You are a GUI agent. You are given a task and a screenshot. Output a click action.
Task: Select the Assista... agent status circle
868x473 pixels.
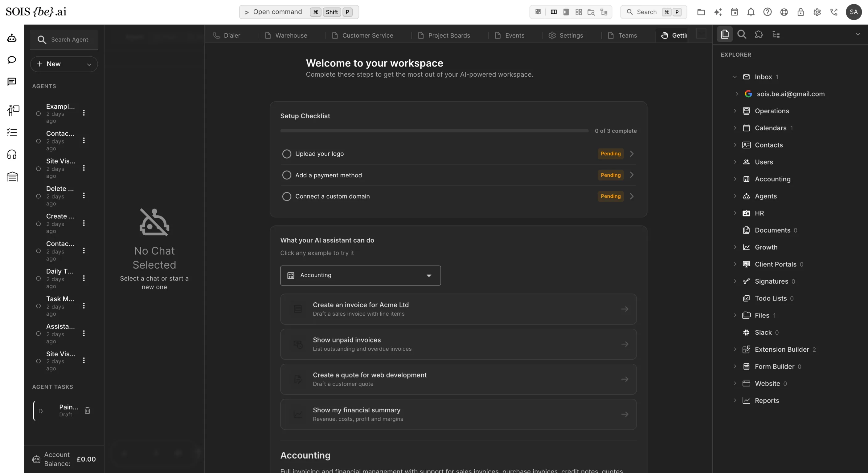click(x=39, y=334)
